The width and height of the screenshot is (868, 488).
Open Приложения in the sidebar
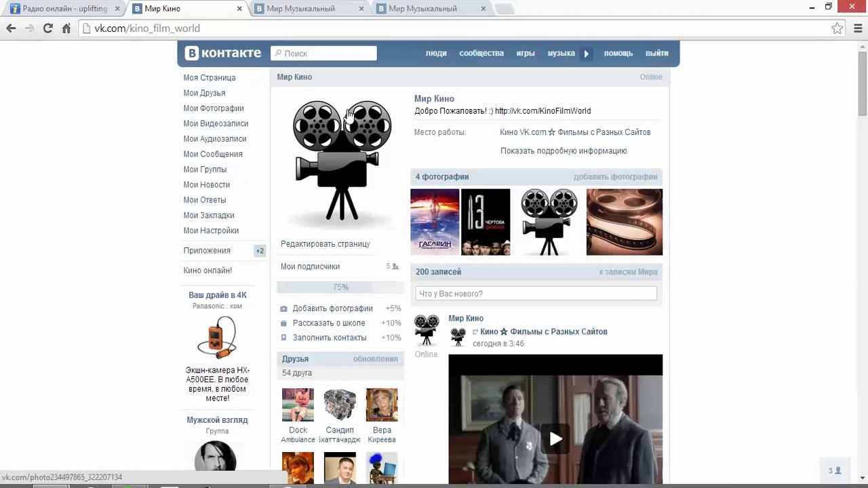pos(207,251)
